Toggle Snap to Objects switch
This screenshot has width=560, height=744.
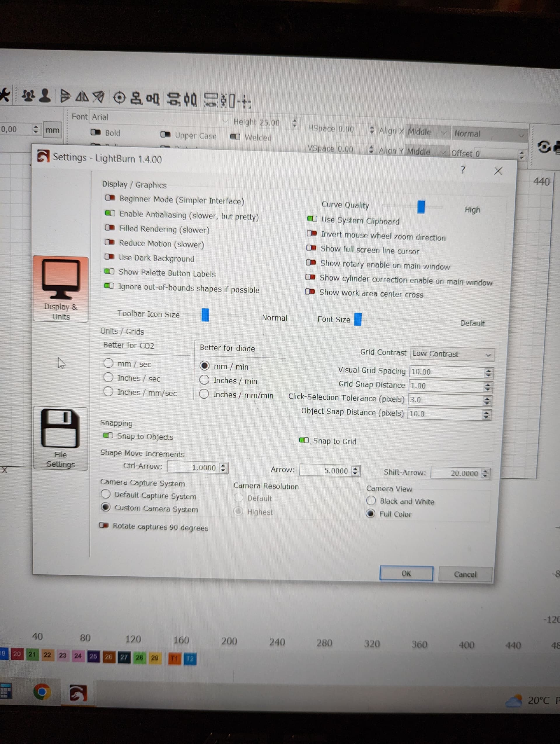[108, 435]
